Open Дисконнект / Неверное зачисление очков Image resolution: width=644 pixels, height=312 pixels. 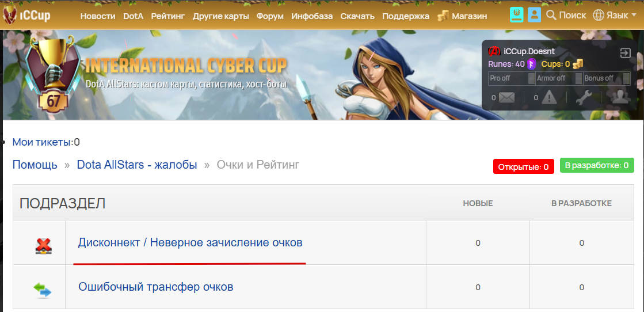(190, 243)
